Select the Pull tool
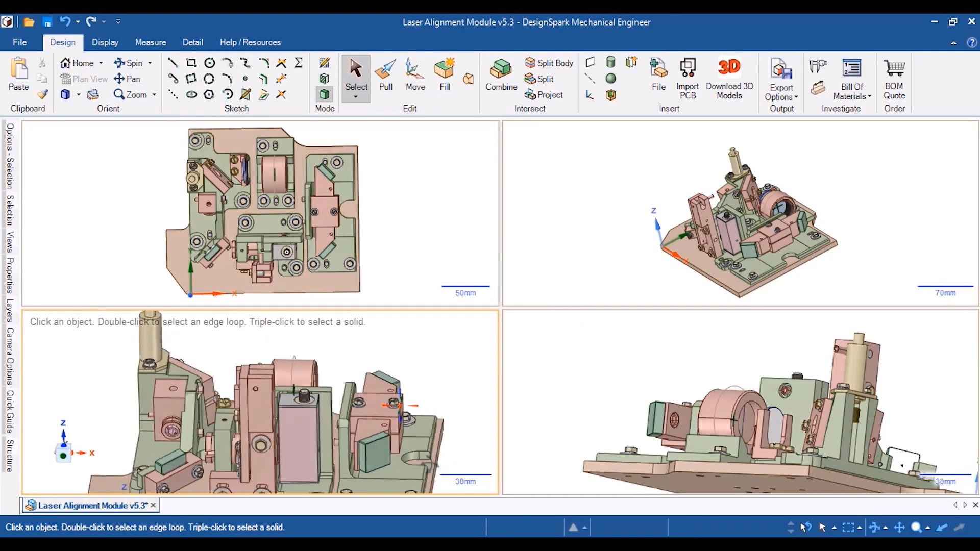Viewport: 980px width, 551px height. coord(386,74)
